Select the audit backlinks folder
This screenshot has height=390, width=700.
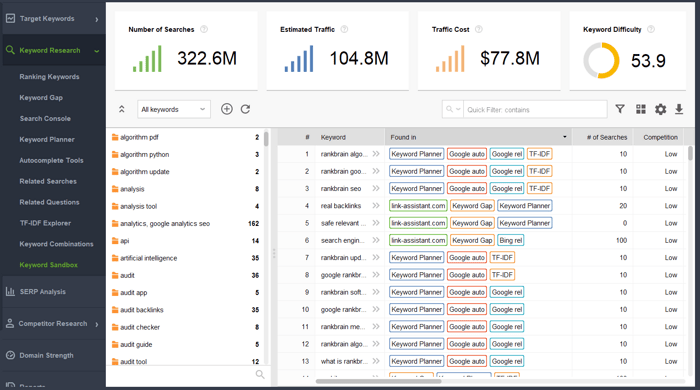coord(185,310)
